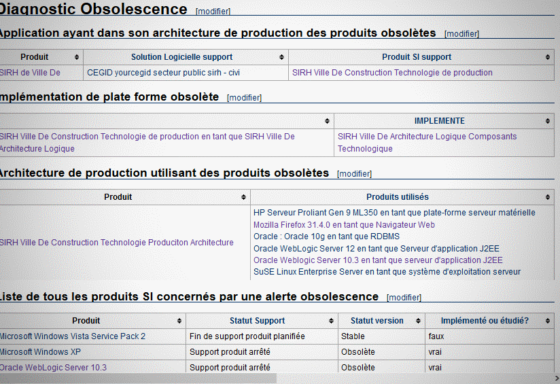Click Implémenté ou étudié? header text
The width and height of the screenshot is (560, 384).
point(484,321)
